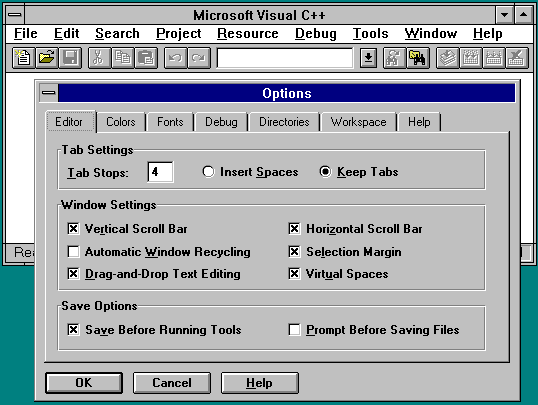Viewport: 538px width, 405px height.
Task: Toggle the Virtual Spaces checkbox
Action: pyautogui.click(x=294, y=274)
